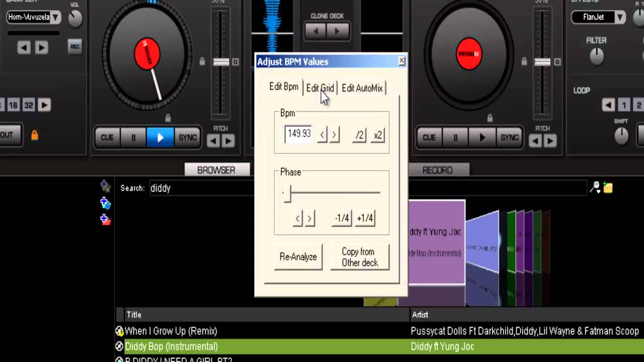644x362 pixels.
Task: Halve the Bpm with /2 button
Action: (359, 135)
